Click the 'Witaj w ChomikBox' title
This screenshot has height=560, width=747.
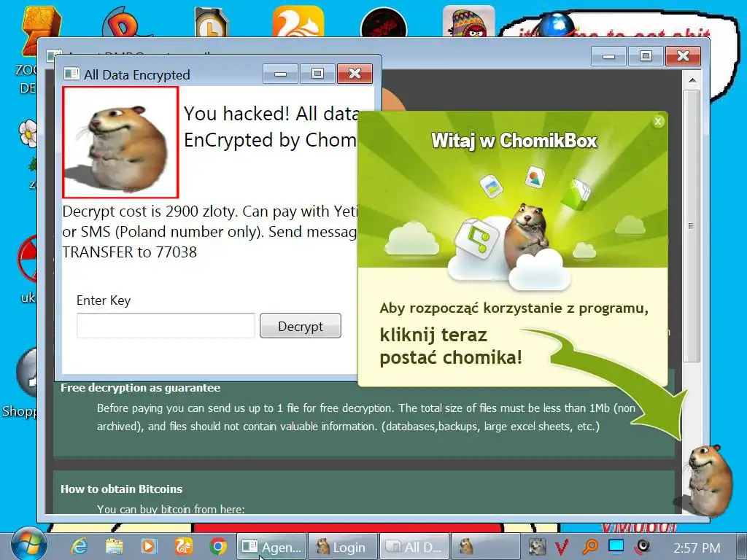tap(514, 141)
